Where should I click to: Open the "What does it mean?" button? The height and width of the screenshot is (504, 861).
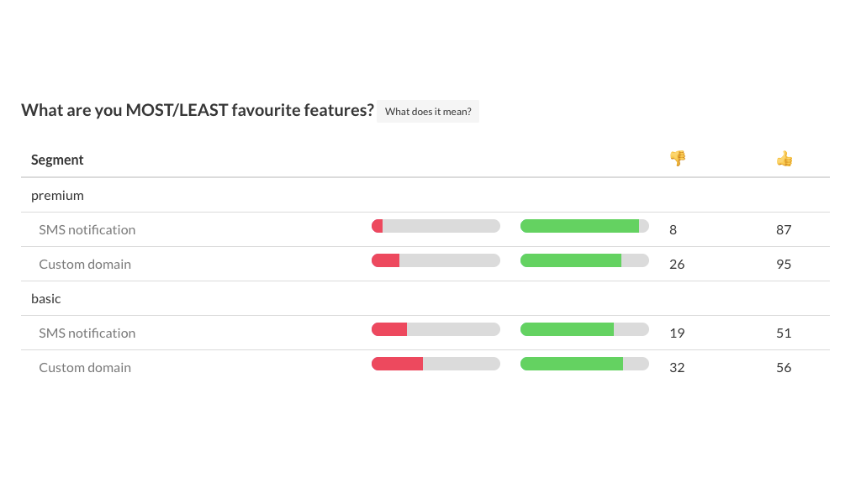click(428, 112)
